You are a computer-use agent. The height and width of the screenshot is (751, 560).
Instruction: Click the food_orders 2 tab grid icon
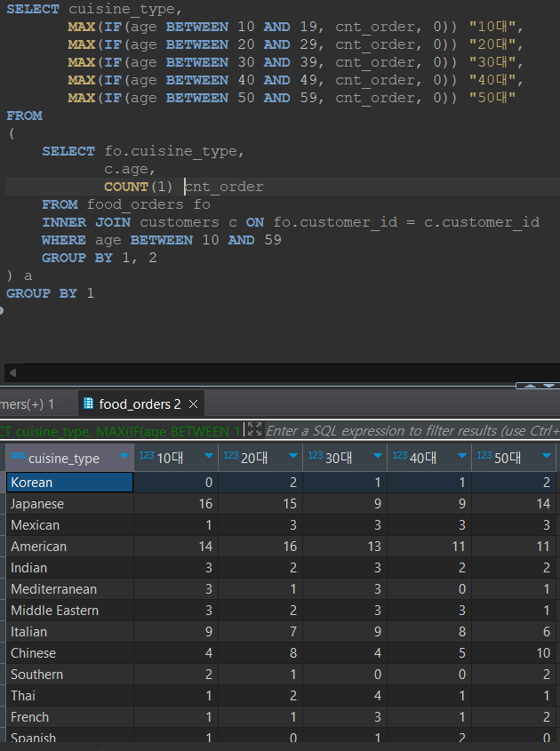pyautogui.click(x=89, y=403)
